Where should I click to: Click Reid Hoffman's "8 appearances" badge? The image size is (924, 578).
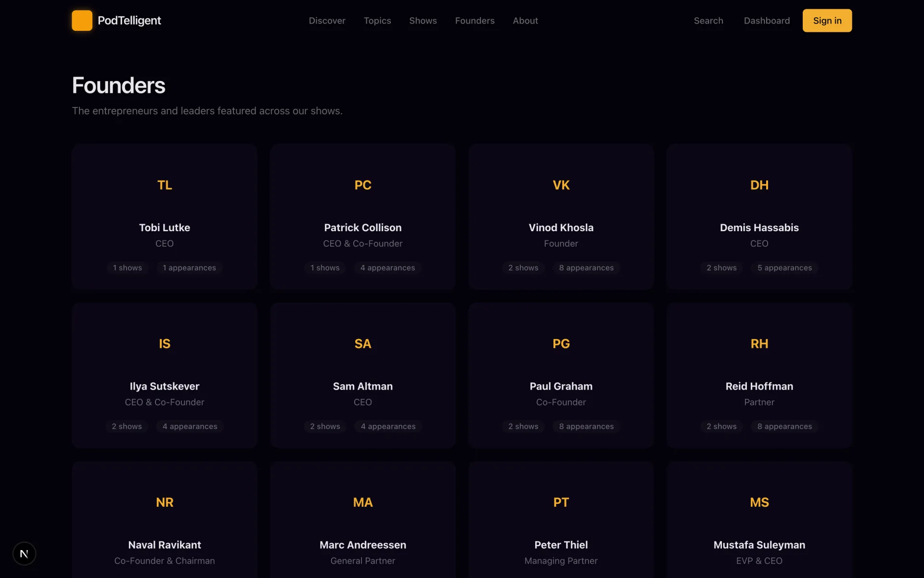click(x=784, y=426)
